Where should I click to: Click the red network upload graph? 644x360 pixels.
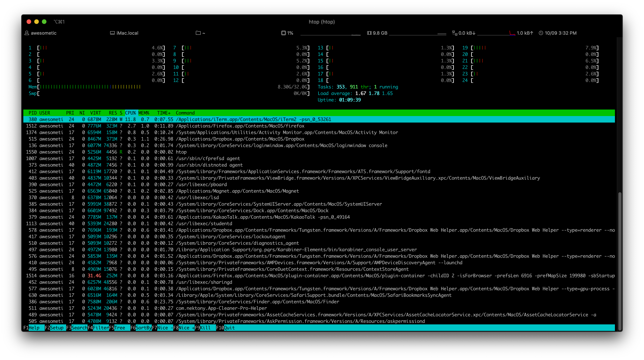pyautogui.click(x=512, y=33)
